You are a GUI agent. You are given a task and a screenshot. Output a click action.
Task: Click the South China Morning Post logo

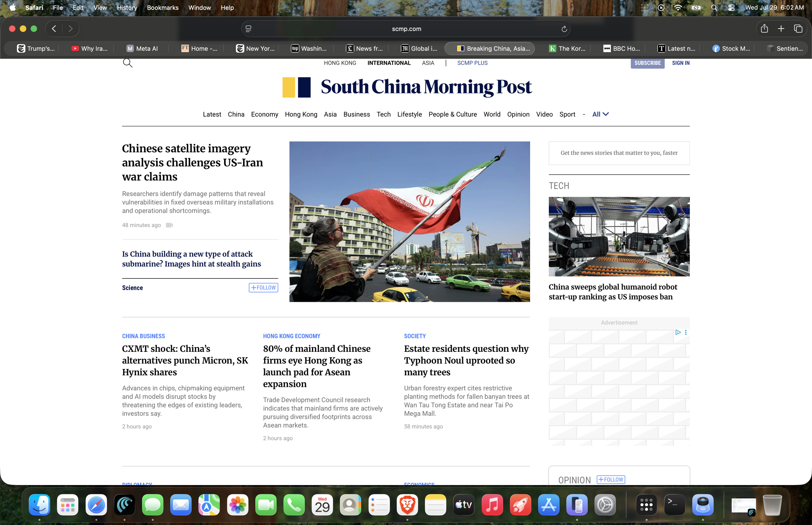point(407,87)
